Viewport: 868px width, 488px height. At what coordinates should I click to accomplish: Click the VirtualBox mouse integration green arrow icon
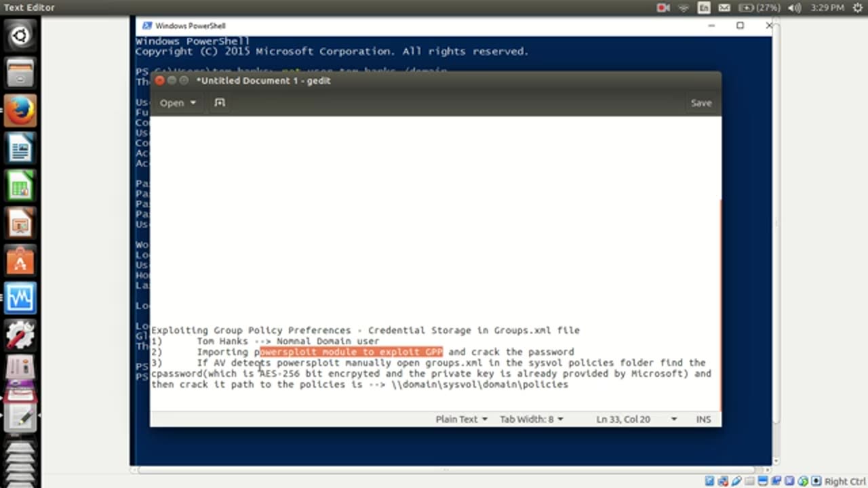click(803, 481)
